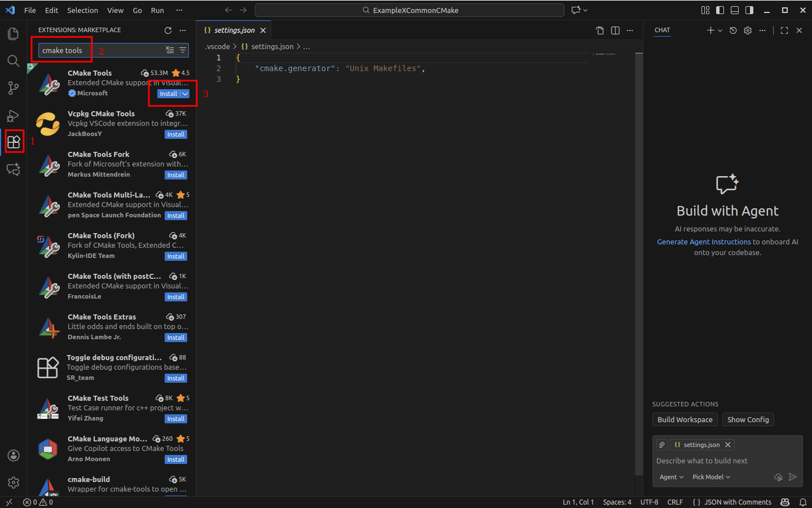Add context with the paperclip icon
The height and width of the screenshot is (508, 812).
pos(662,445)
